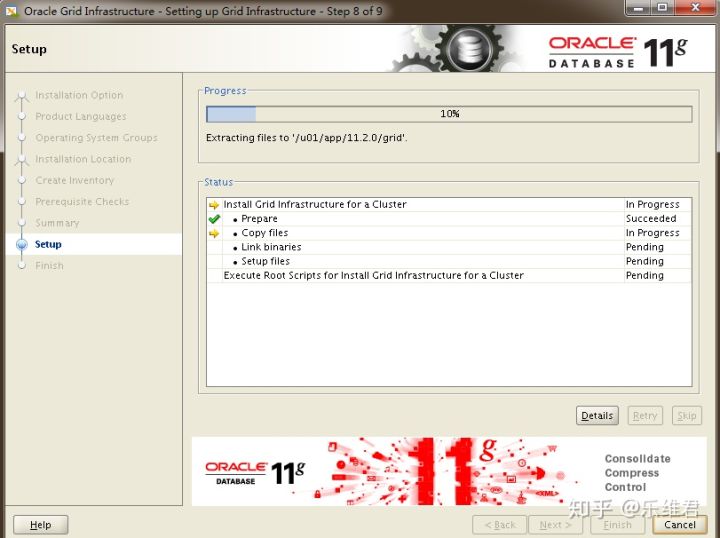The image size is (720, 538).
Task: Click the 'Succeeded' status of Prepare
Action: pyautogui.click(x=651, y=219)
